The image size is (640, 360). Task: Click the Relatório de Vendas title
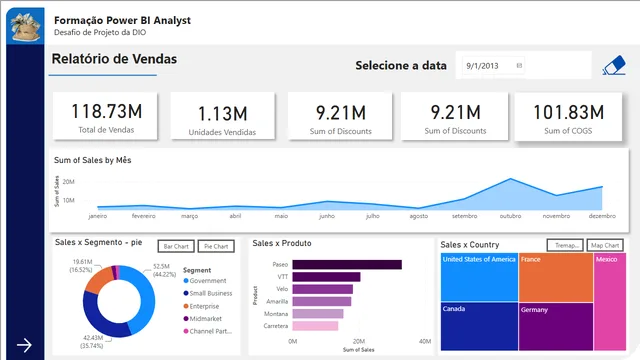point(114,59)
